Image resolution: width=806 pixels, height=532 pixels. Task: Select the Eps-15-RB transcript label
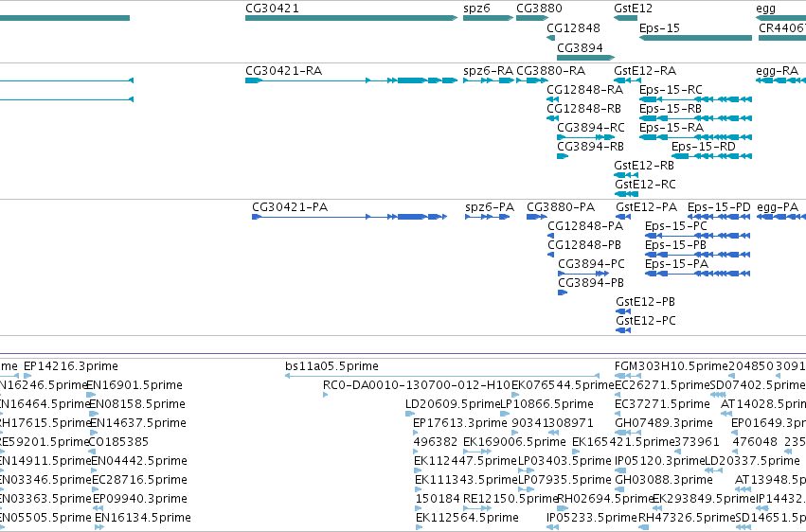point(671,109)
